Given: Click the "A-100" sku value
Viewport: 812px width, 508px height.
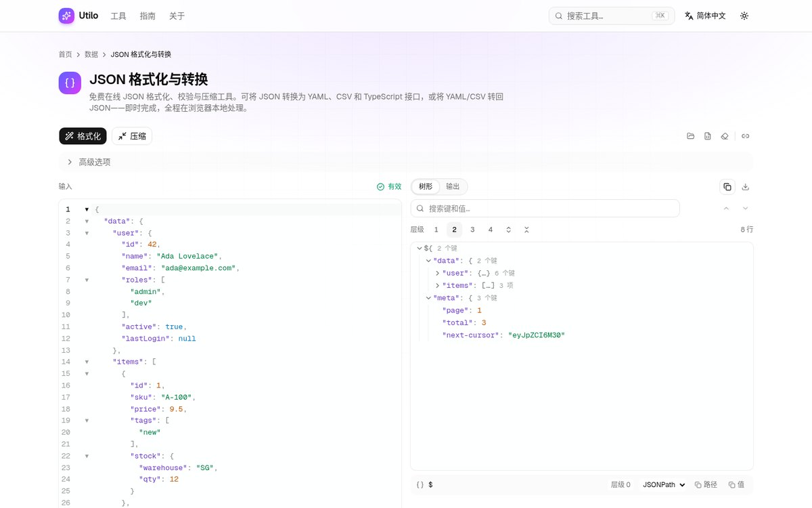Looking at the screenshot, I should 178,397.
